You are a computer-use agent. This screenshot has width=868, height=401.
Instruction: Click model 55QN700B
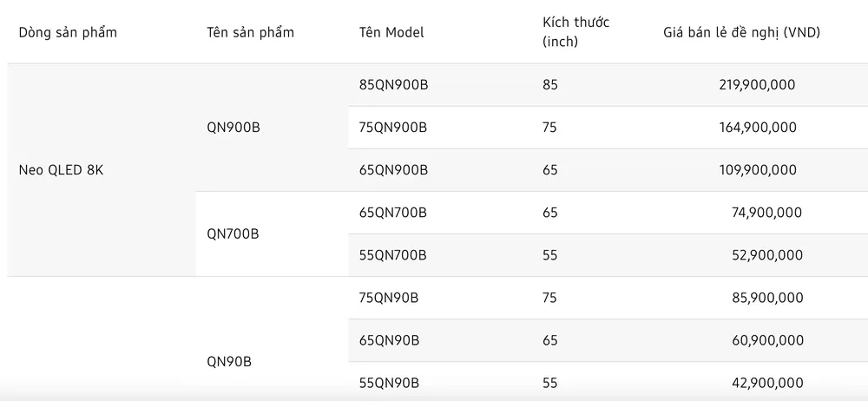pyautogui.click(x=393, y=255)
